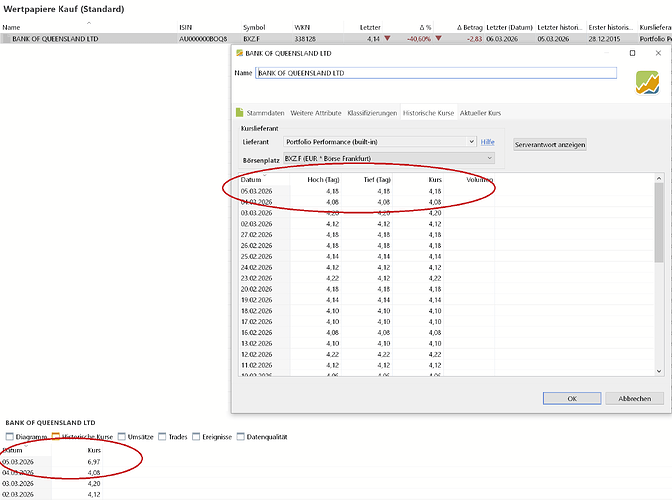This screenshot has width=672, height=500.
Task: Click the ISIN column header
Action: click(186, 27)
